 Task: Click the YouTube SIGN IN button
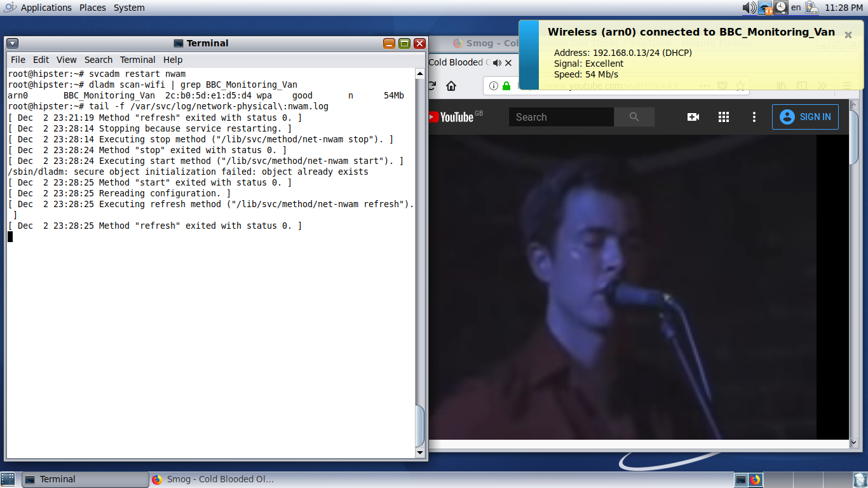pos(805,117)
